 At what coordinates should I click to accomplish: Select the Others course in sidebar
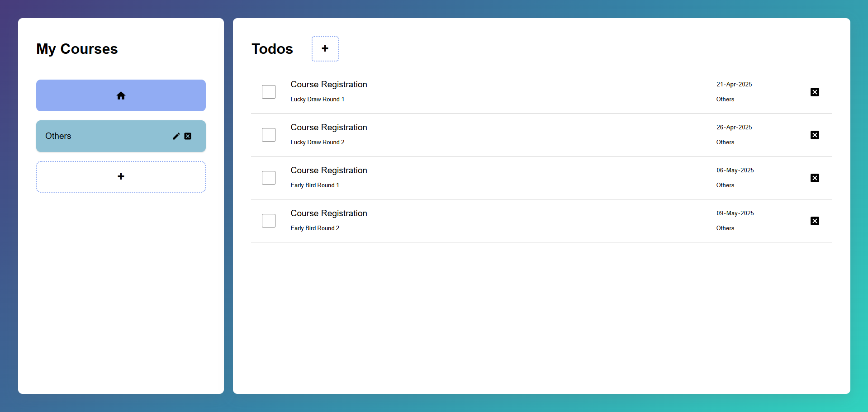(121, 136)
